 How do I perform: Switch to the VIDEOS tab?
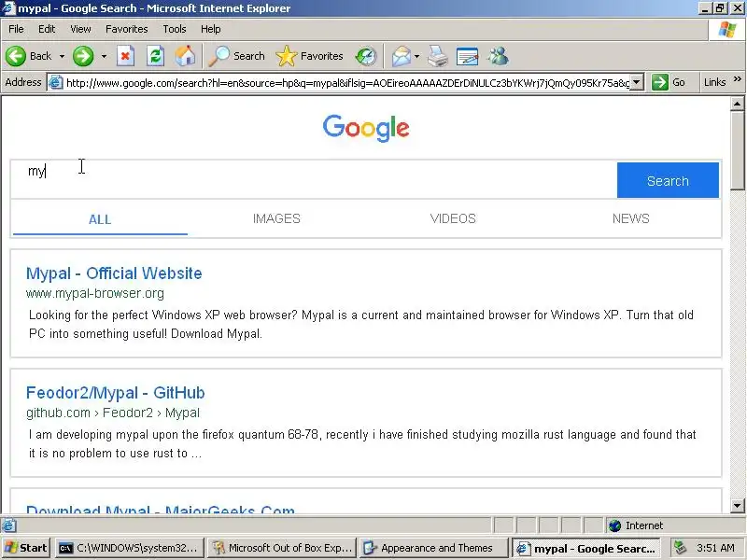click(453, 218)
